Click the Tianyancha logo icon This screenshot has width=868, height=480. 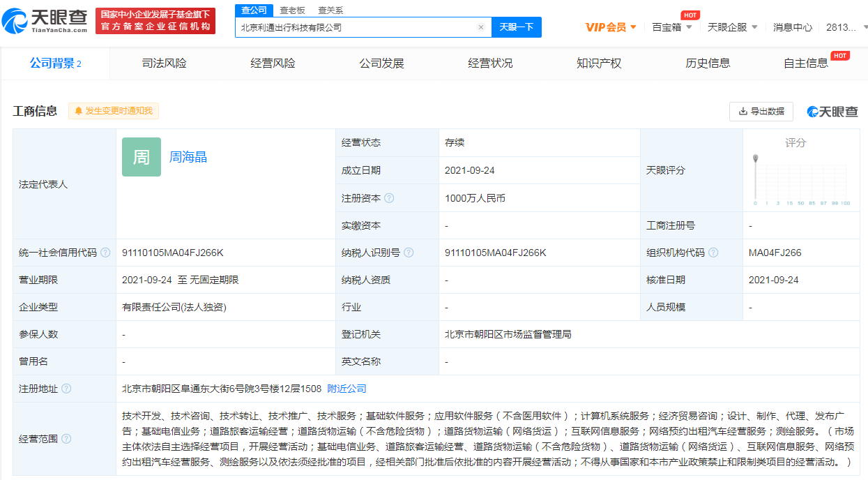15,18
